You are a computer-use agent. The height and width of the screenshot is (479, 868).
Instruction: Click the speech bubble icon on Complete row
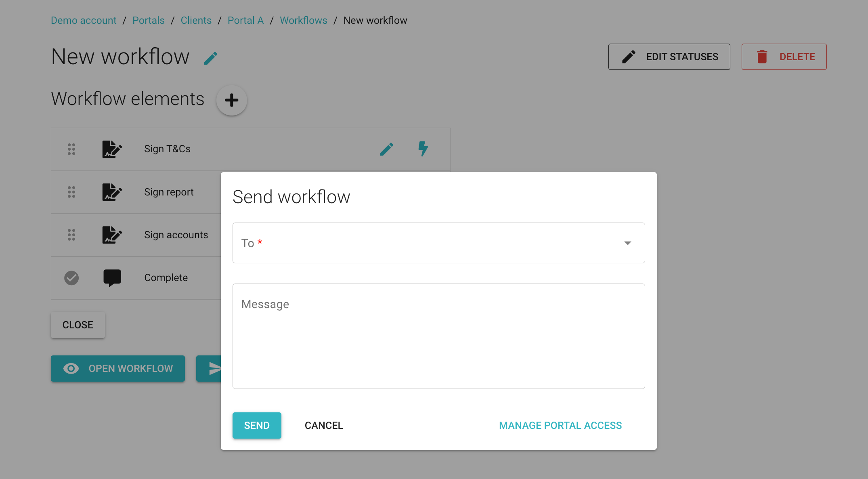pyautogui.click(x=112, y=277)
